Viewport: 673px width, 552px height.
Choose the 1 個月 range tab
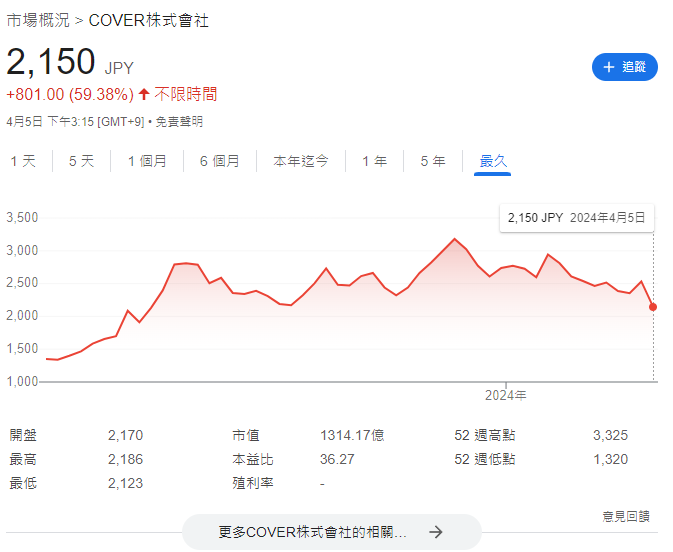tap(147, 161)
